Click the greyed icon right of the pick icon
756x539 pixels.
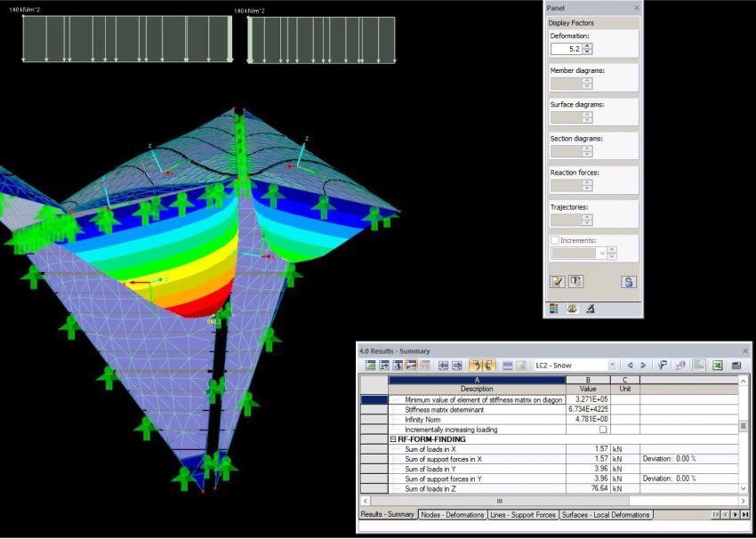point(680,366)
